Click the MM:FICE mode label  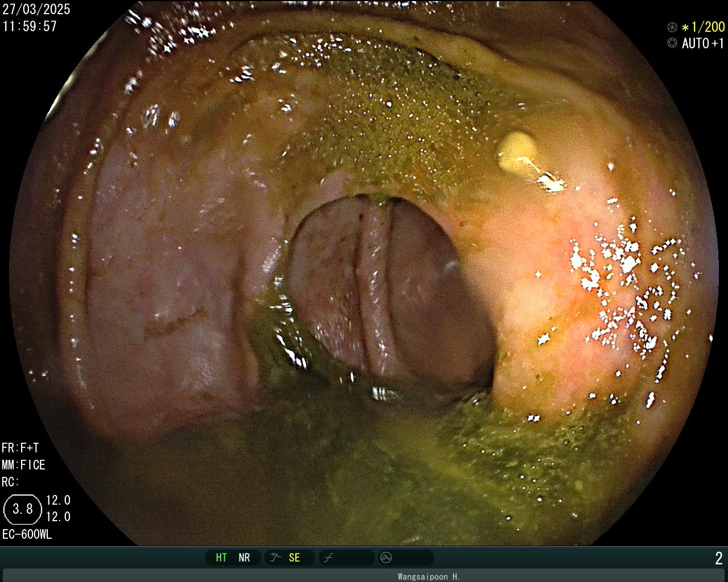pos(23,465)
